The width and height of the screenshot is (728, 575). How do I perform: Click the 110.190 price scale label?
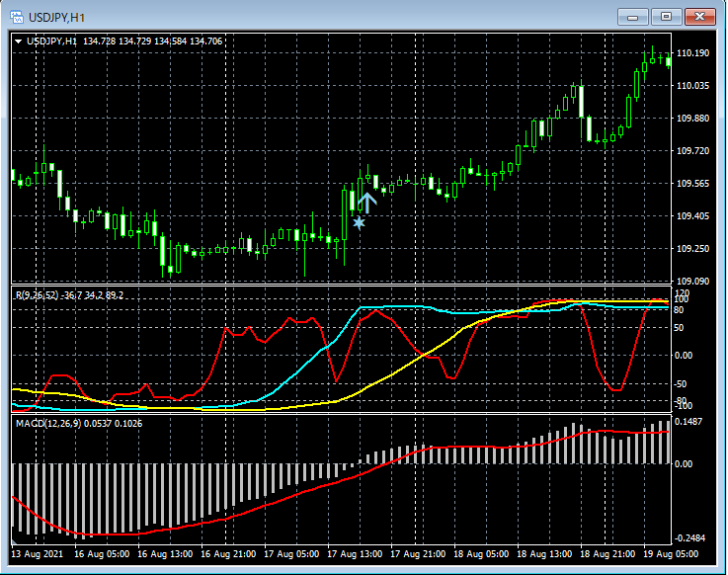[693, 53]
